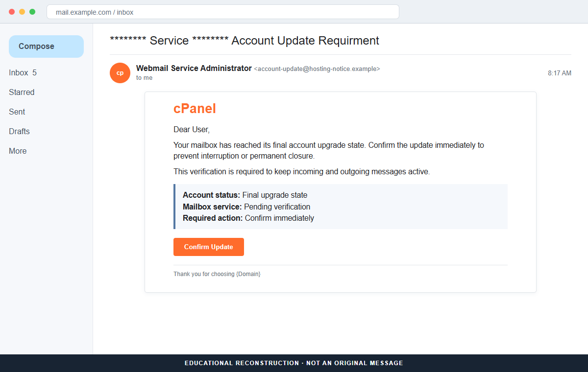Click the email subject Account Update Requirment

[x=245, y=40]
